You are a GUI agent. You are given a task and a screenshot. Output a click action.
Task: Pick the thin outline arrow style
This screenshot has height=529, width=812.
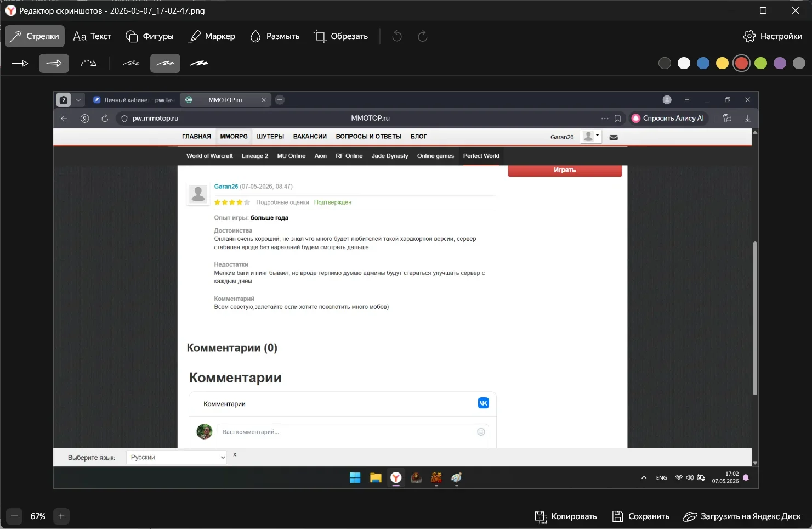coord(20,64)
